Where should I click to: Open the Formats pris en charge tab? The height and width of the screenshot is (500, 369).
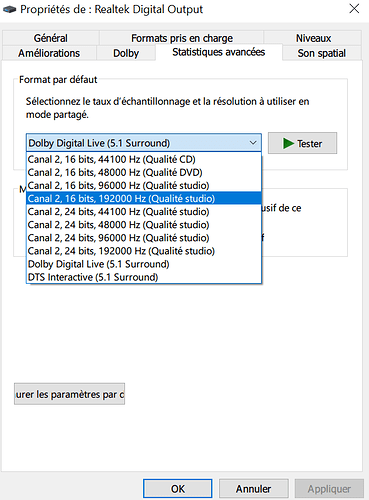182,38
